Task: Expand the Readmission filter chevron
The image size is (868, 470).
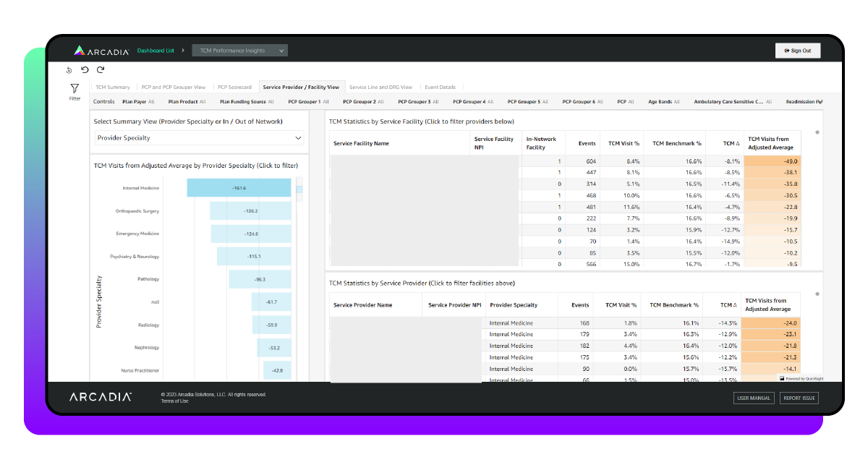Action: pyautogui.click(x=822, y=102)
